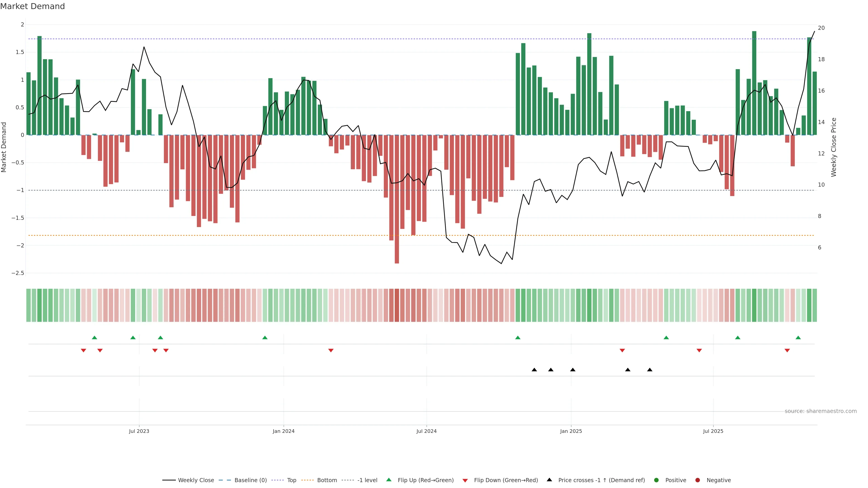This screenshot has width=868, height=488.
Task: Click the Jul 2024 x-axis label
Action: coord(426,431)
